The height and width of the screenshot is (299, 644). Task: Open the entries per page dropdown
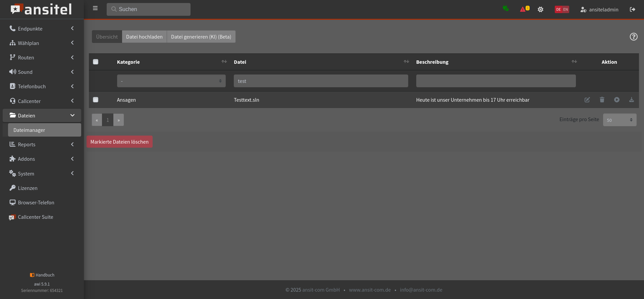(x=619, y=120)
